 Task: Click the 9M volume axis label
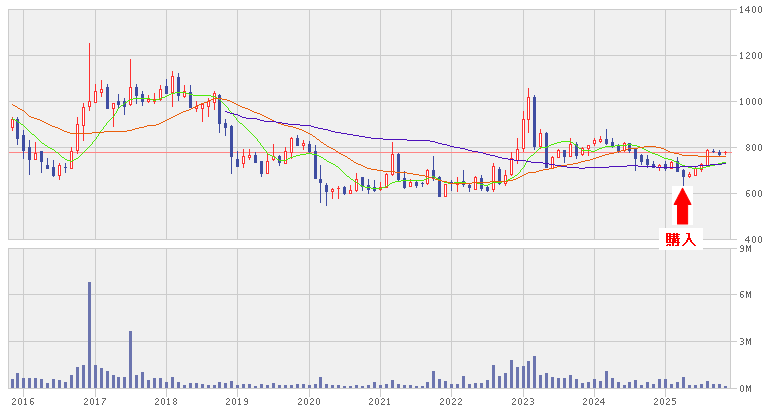pyautogui.click(x=746, y=249)
